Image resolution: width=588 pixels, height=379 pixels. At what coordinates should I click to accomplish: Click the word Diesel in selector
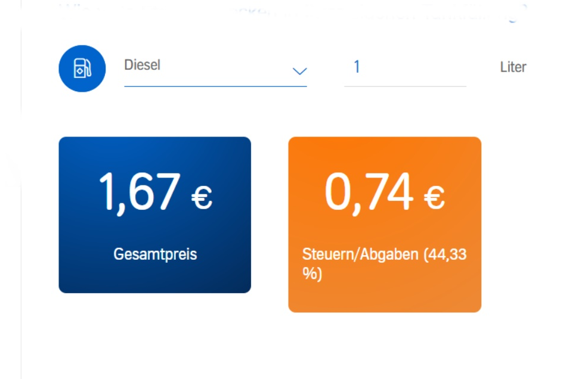pyautogui.click(x=142, y=65)
